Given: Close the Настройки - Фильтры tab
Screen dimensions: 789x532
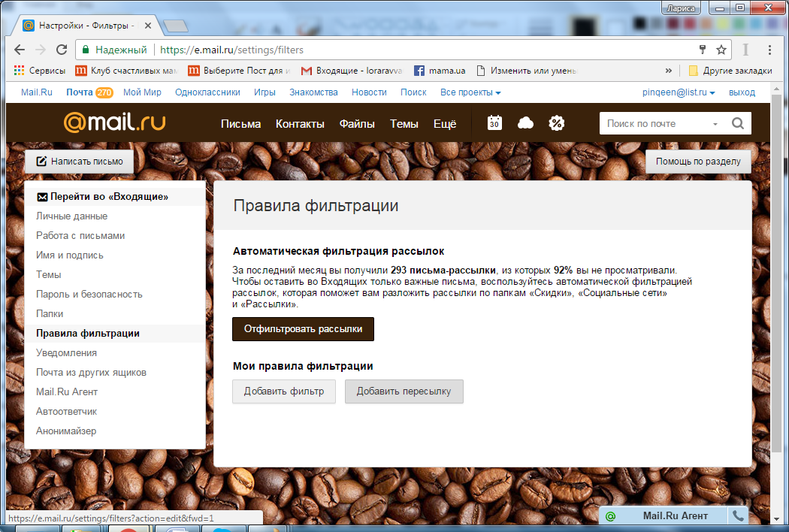Looking at the screenshot, I should 148,25.
